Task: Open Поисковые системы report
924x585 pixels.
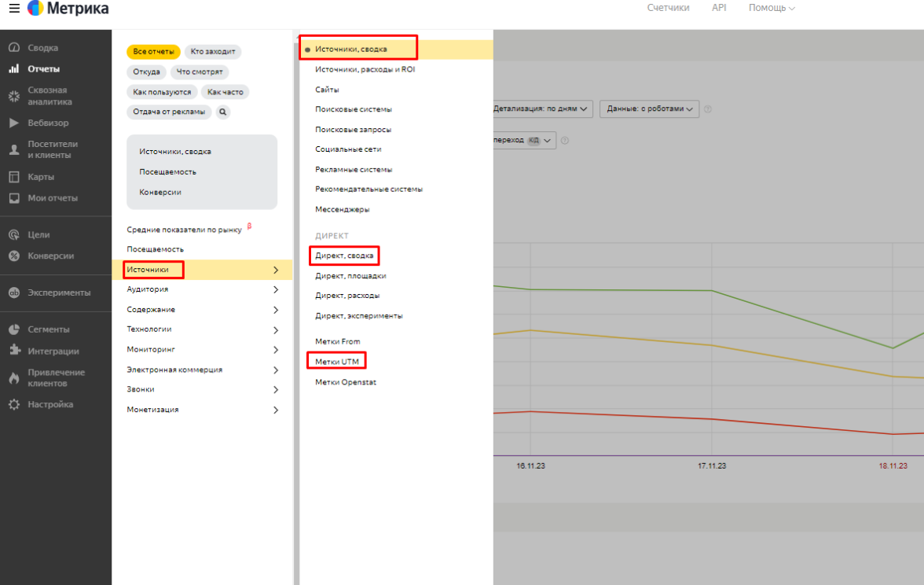Action: pos(353,109)
